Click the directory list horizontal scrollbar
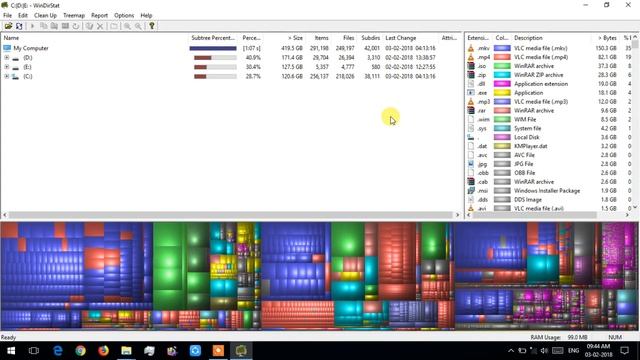Screen dimensions: 640x360 [231, 215]
